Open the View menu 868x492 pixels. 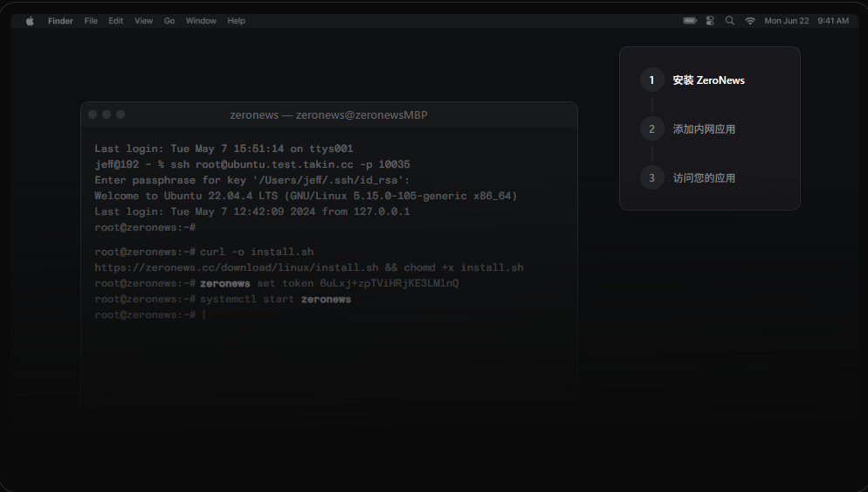(x=143, y=21)
